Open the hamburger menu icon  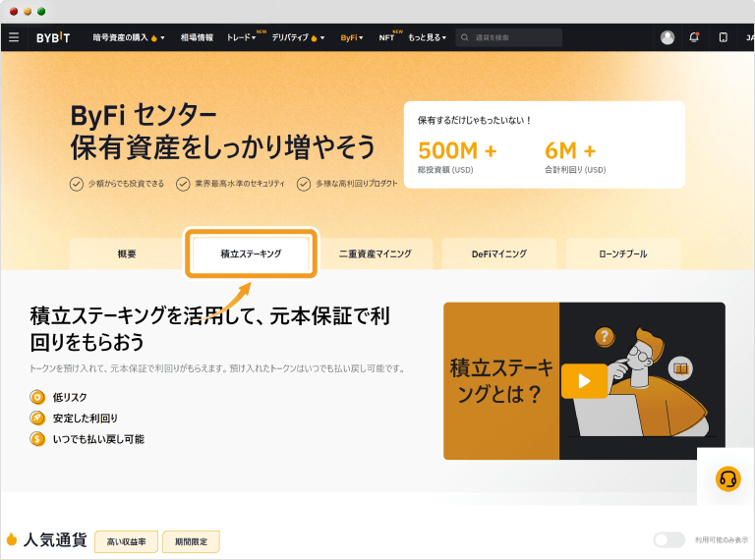click(14, 37)
